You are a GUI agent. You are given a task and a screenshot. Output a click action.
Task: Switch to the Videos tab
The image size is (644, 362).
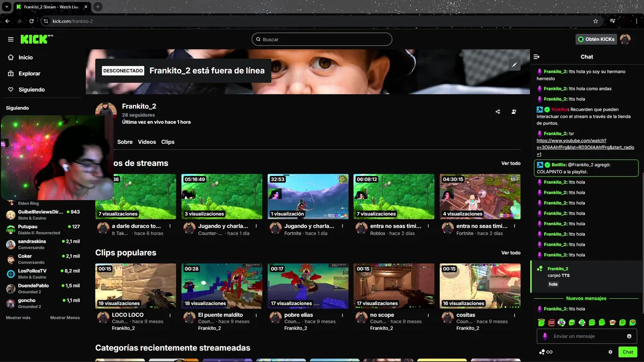pos(147,142)
